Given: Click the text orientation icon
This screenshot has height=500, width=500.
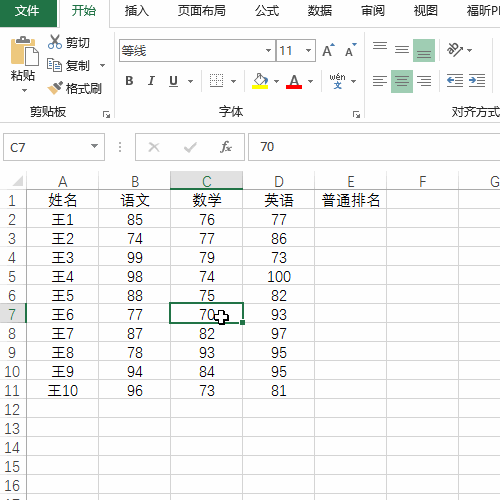Looking at the screenshot, I should 454,50.
